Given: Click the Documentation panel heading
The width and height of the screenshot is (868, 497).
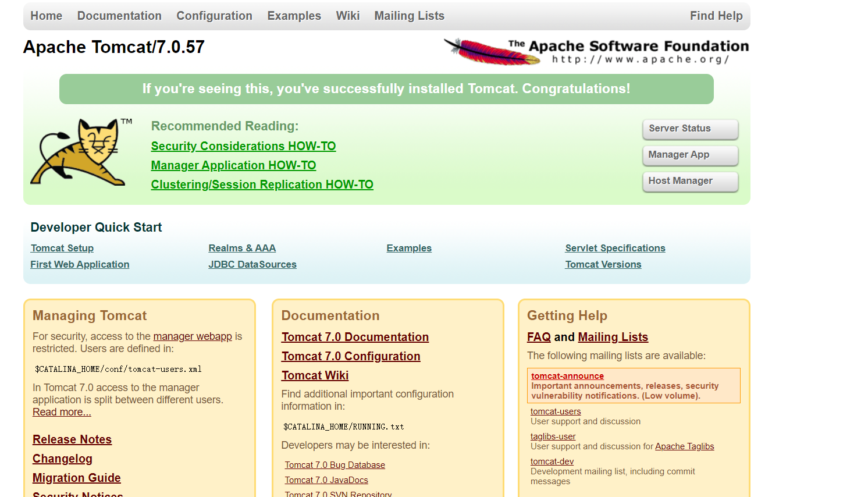Looking at the screenshot, I should point(330,315).
